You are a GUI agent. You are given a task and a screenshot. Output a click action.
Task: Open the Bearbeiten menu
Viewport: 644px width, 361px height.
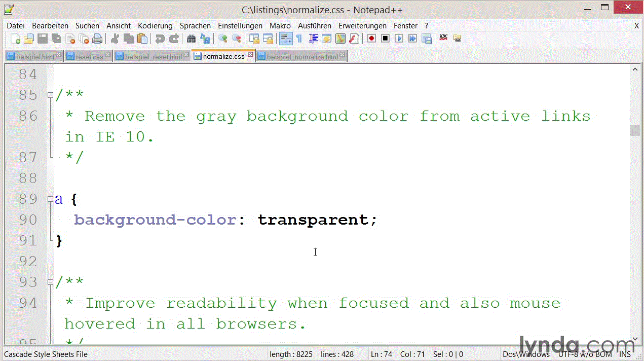click(x=50, y=25)
